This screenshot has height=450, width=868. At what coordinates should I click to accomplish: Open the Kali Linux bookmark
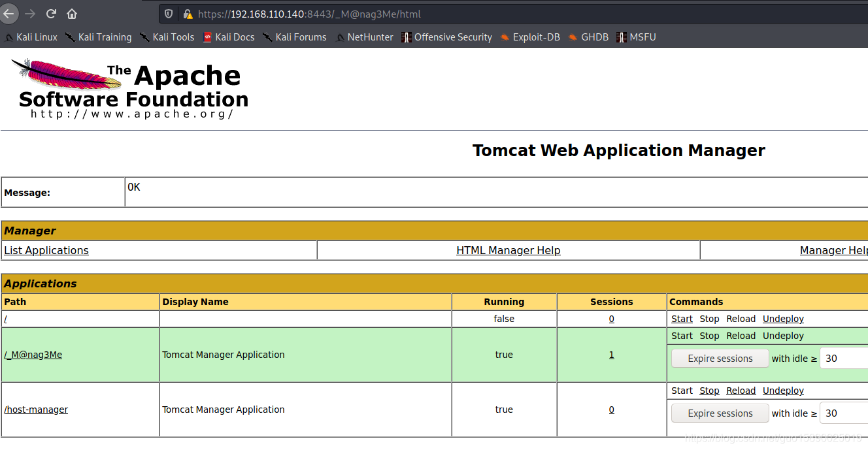click(x=31, y=37)
